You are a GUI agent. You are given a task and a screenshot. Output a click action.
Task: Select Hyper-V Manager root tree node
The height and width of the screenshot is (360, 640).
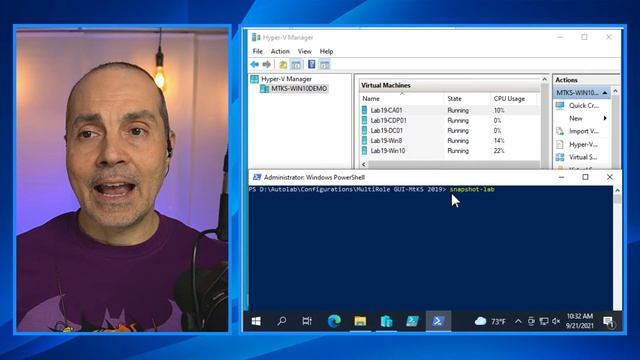pyautogui.click(x=286, y=79)
